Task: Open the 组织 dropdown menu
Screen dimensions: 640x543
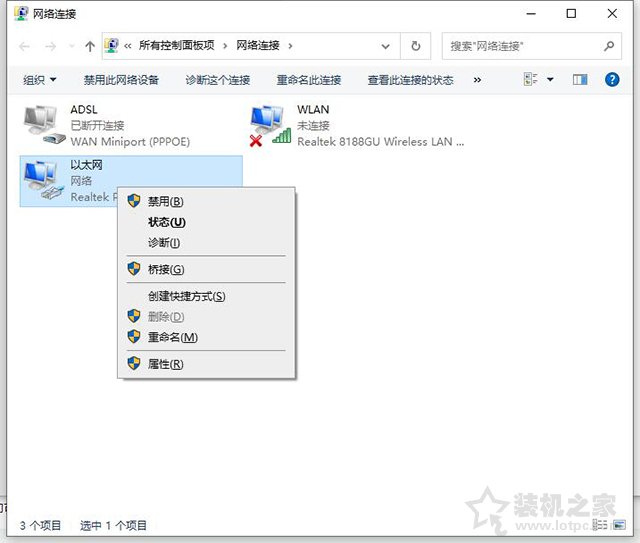Action: point(40,80)
